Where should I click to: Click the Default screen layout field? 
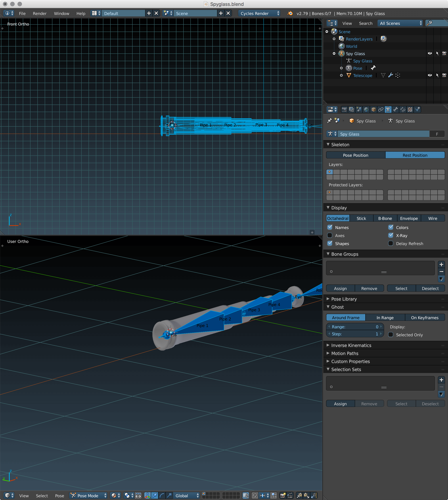[x=124, y=13]
